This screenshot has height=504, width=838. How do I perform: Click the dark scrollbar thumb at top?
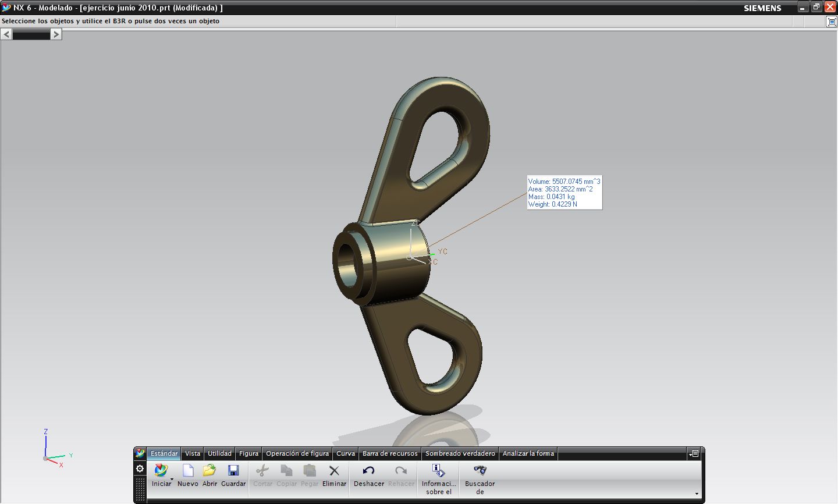click(31, 34)
